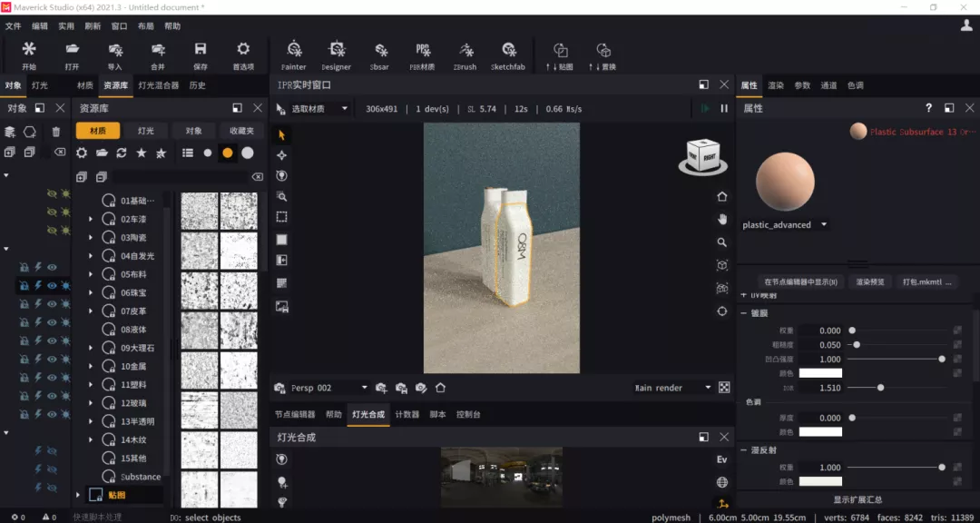Select the 贴图 tree item
The image size is (980, 523).
pyautogui.click(x=117, y=496)
